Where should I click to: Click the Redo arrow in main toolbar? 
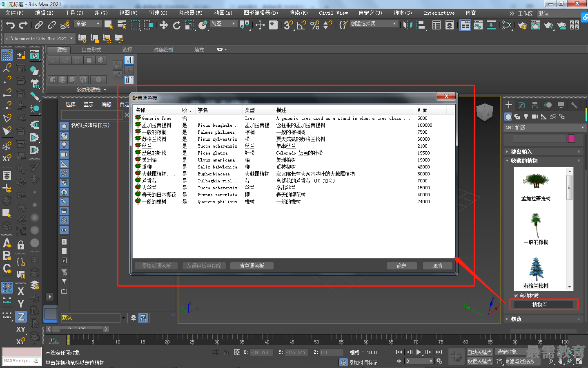pyautogui.click(x=23, y=25)
